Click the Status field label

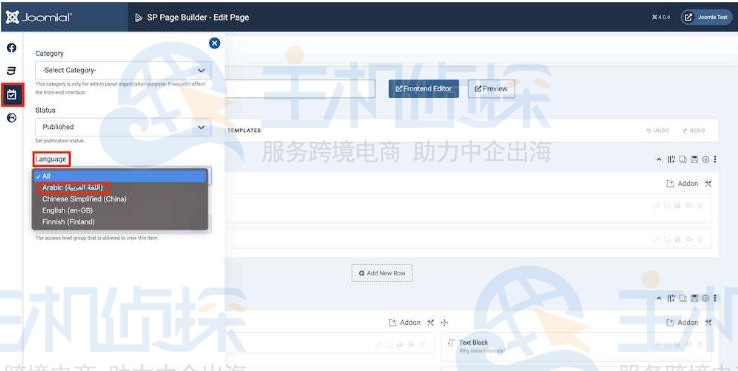pos(45,110)
